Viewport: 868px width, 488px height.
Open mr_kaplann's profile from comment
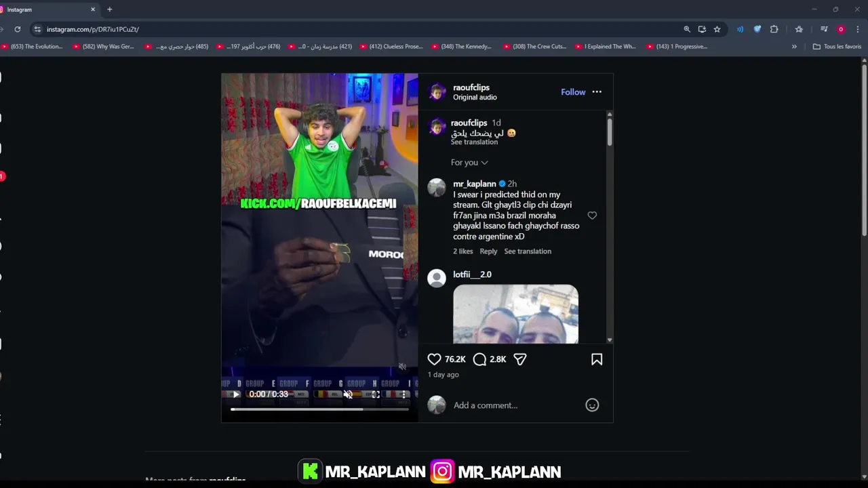tap(475, 184)
